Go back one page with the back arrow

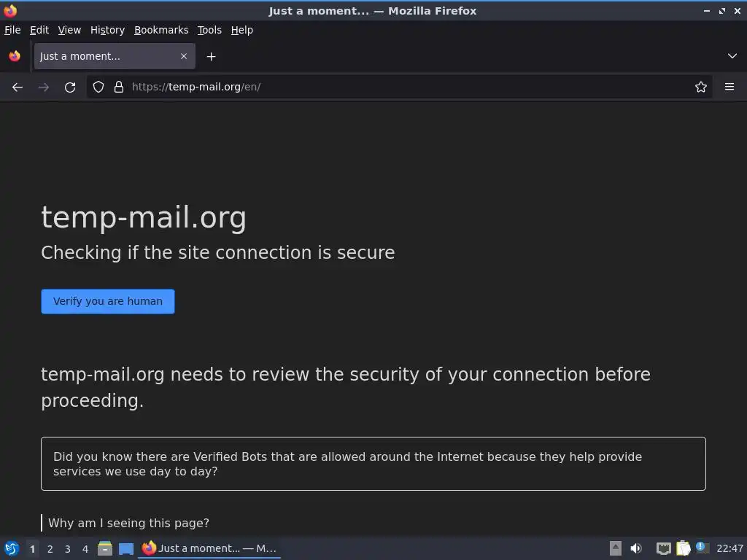click(18, 87)
